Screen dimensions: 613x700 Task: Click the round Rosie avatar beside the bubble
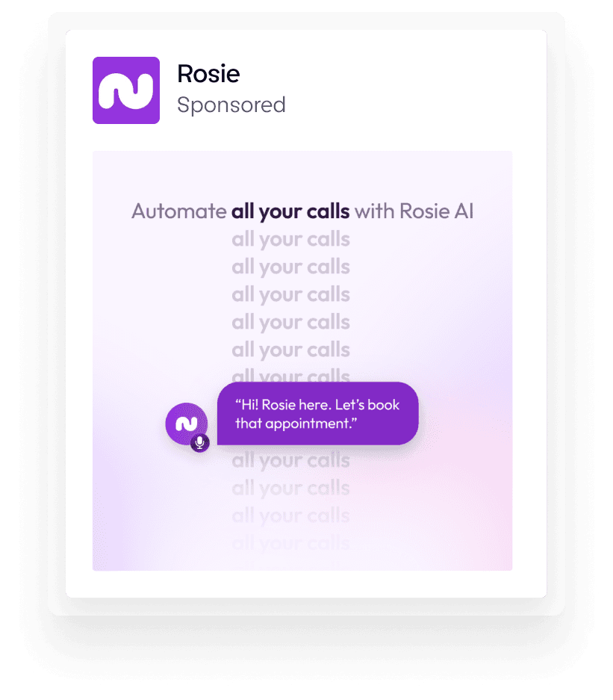click(187, 424)
